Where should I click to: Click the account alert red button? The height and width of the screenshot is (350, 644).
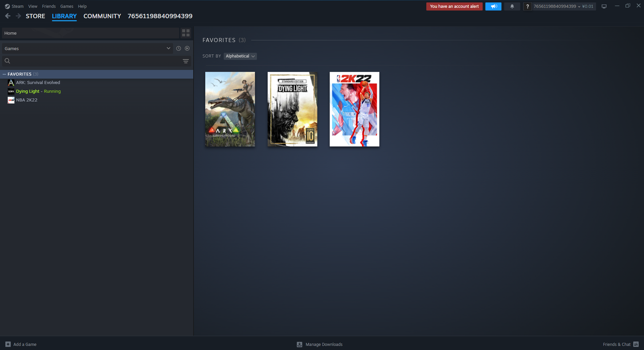click(454, 7)
